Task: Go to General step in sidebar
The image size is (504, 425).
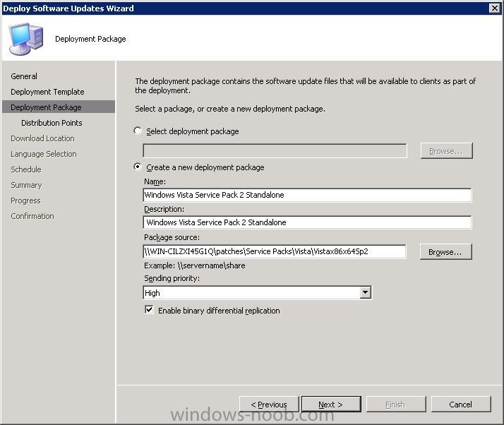Action: point(24,76)
